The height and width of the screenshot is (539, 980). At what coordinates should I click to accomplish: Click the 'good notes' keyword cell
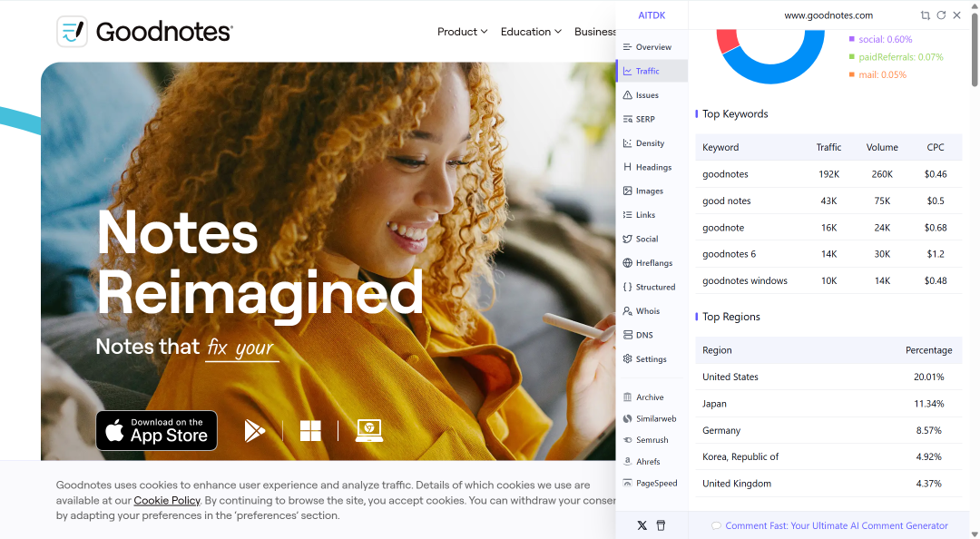click(x=726, y=201)
